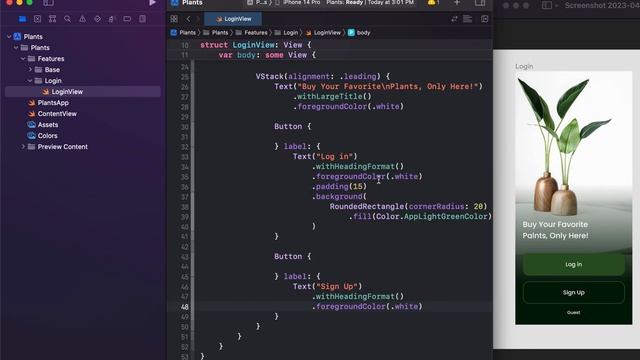Image resolution: width=640 pixels, height=360 pixels.
Task: Open the adjust editor options menu
Action: (467, 19)
